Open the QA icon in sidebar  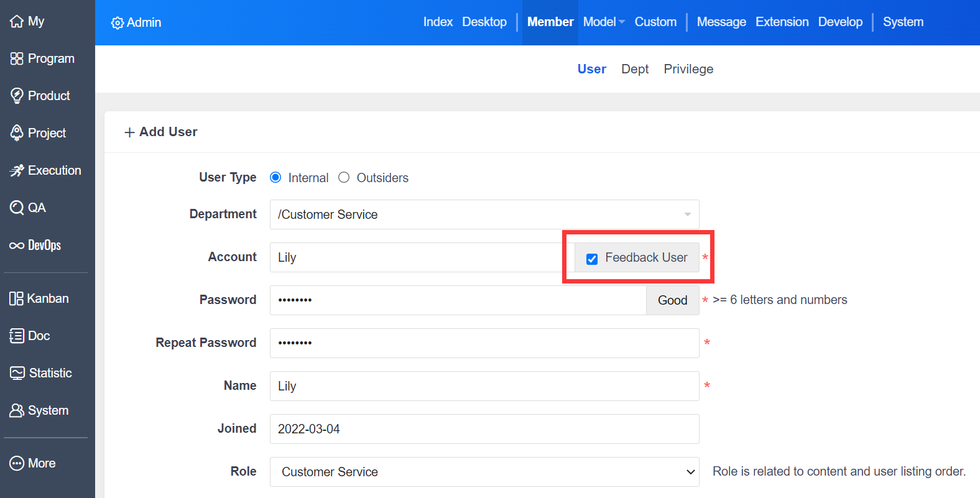click(17, 208)
